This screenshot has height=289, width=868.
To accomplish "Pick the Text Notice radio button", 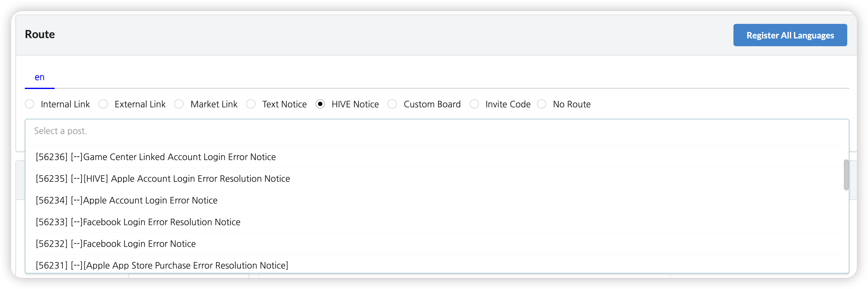I will (251, 104).
